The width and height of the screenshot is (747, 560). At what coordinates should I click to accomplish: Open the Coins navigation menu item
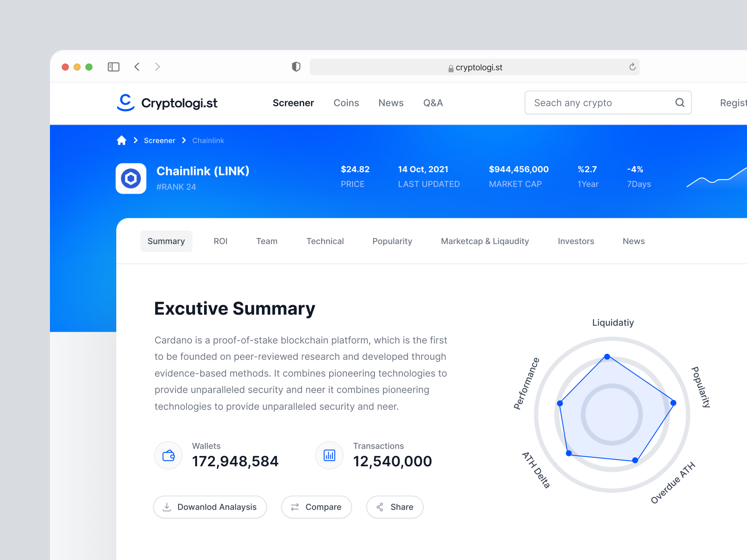(x=346, y=103)
